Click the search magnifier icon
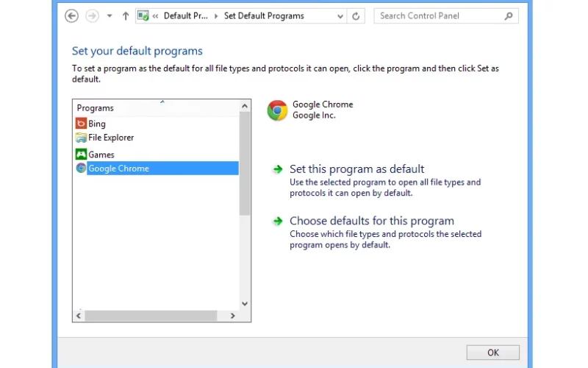Viewport: 588px width, 368px height. [x=509, y=15]
